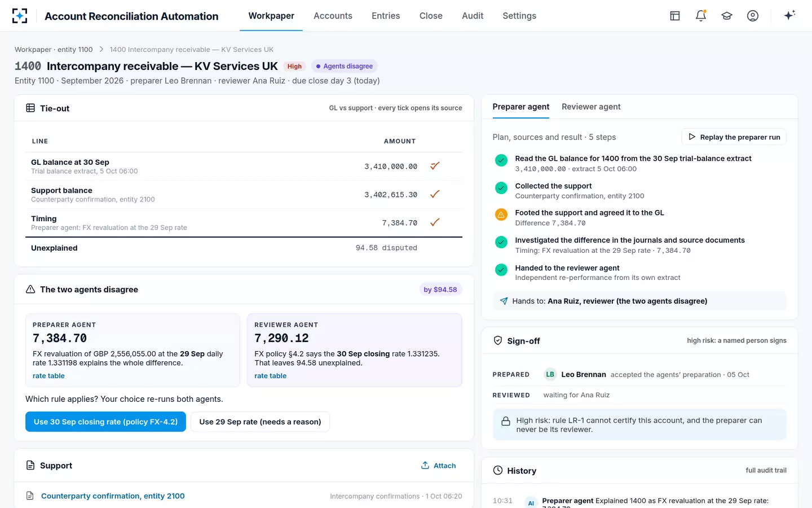Click Leo Brennan's LB avatar

pos(550,374)
